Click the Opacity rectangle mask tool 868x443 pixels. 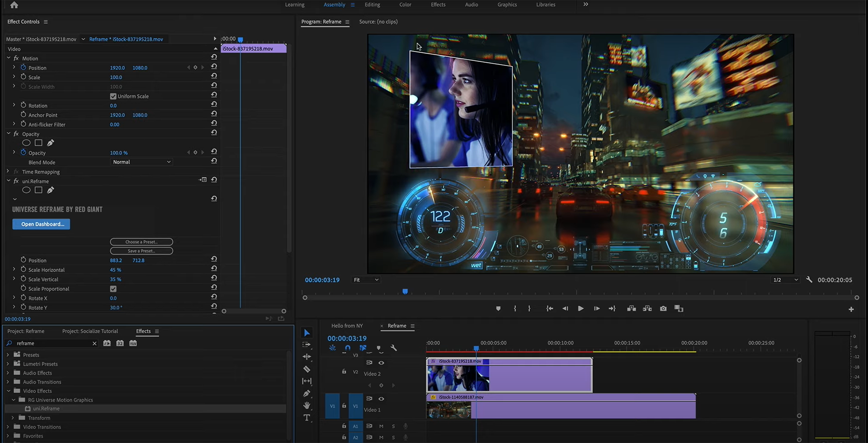point(38,143)
